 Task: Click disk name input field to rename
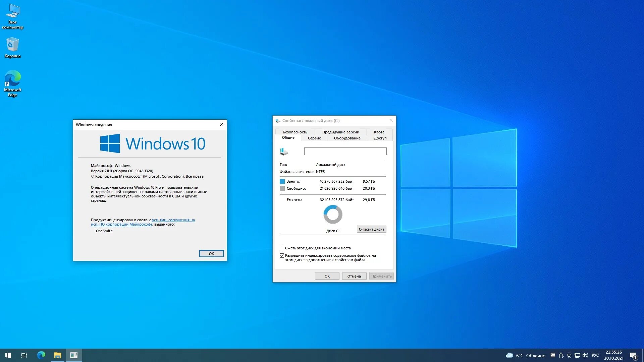pyautogui.click(x=345, y=151)
